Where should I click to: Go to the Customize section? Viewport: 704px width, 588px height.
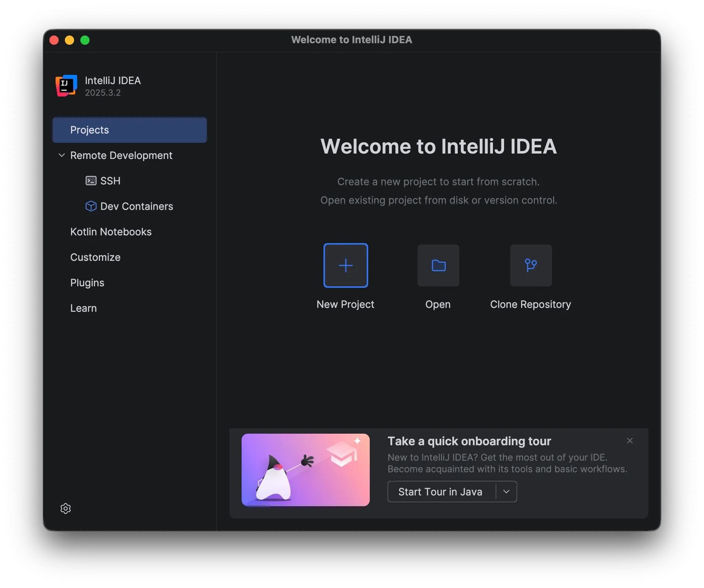[95, 257]
